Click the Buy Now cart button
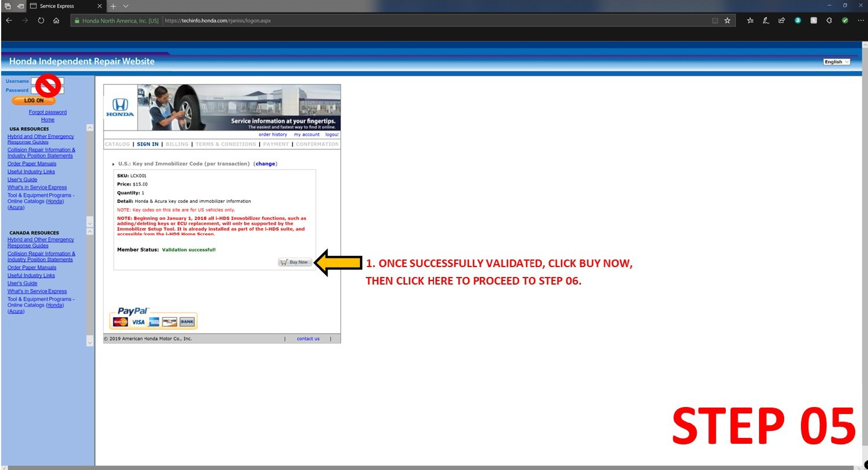 point(295,262)
